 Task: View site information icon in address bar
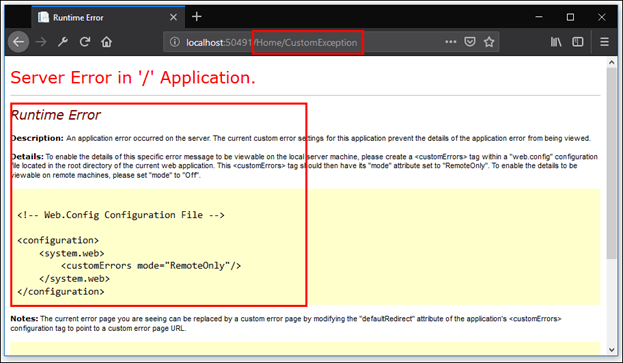click(174, 42)
